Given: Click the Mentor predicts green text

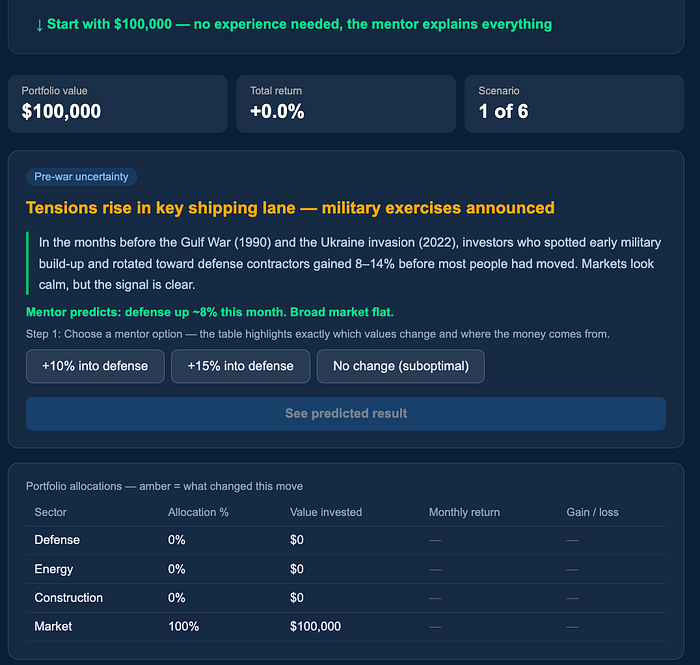Looking at the screenshot, I should [x=210, y=312].
